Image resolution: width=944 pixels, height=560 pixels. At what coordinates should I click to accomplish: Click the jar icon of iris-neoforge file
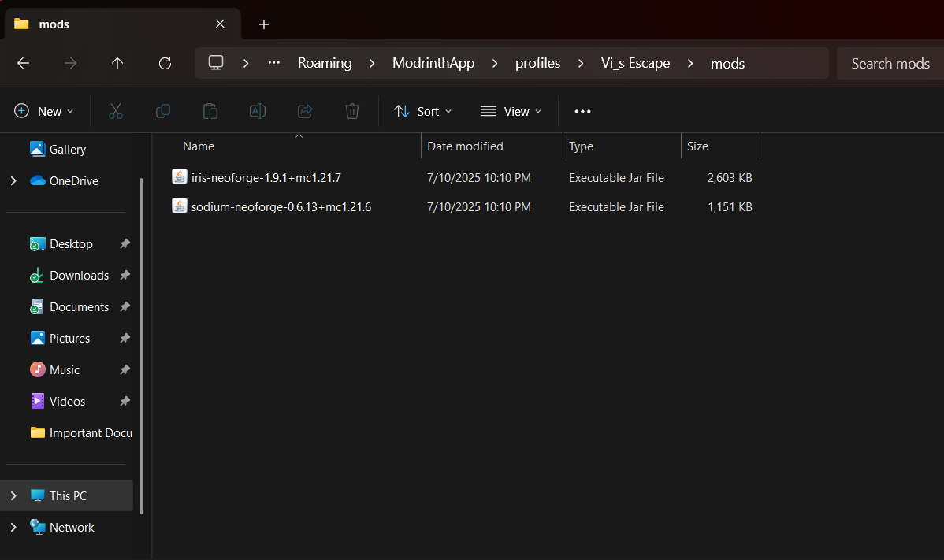point(180,176)
